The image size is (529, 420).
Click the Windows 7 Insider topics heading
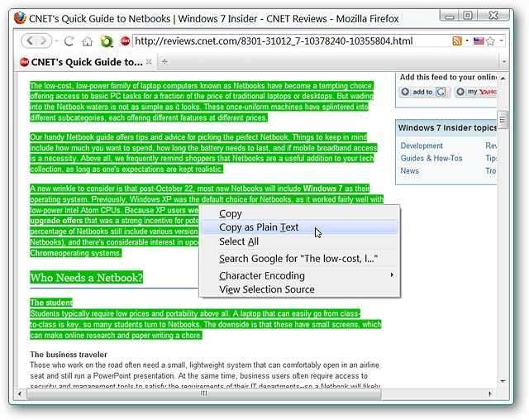[x=447, y=128]
